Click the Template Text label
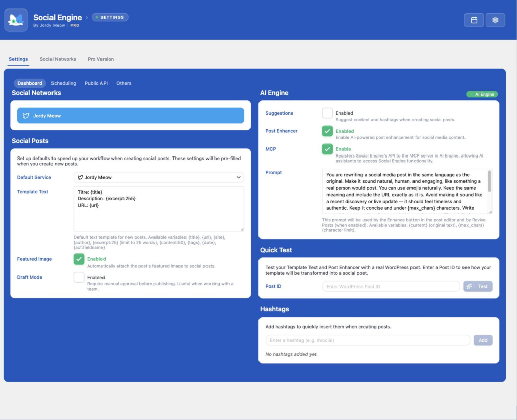 (33, 192)
